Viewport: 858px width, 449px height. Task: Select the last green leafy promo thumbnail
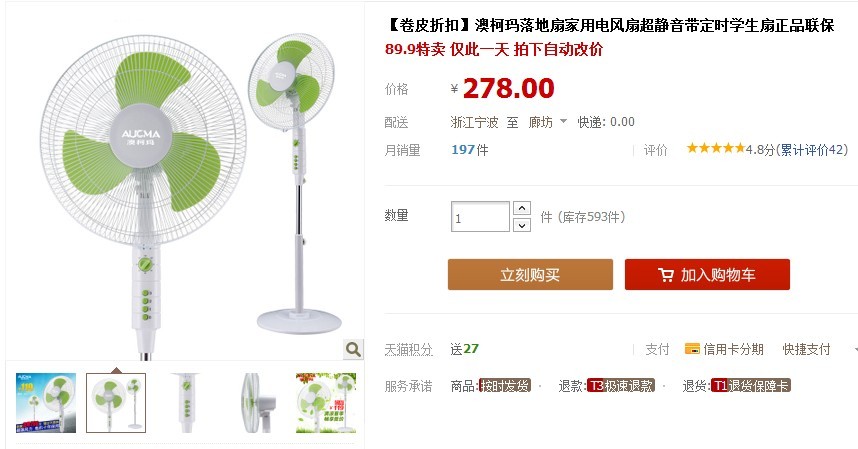[x=326, y=403]
